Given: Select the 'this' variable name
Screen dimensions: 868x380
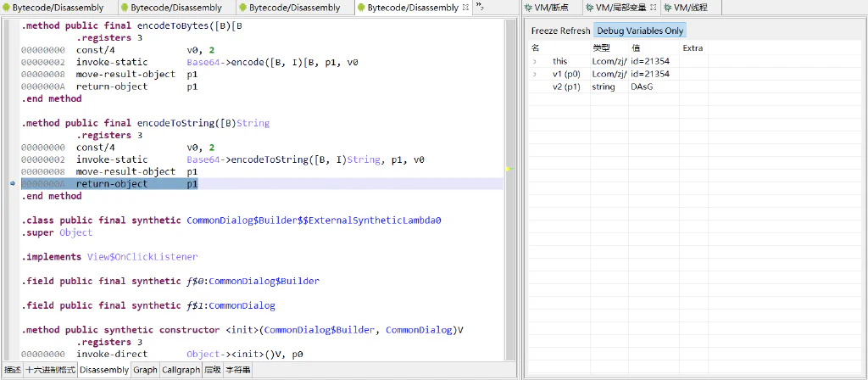Looking at the screenshot, I should tap(559, 61).
